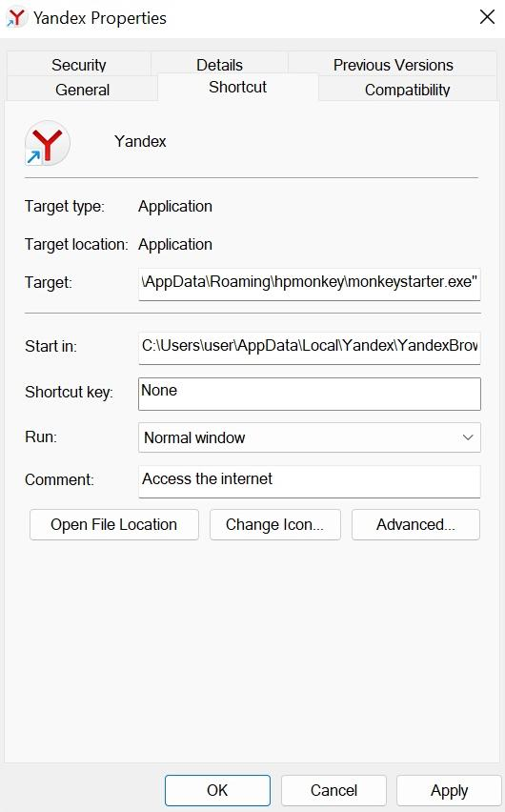Click the Apply button
This screenshot has height=812, width=505.
pyautogui.click(x=449, y=790)
